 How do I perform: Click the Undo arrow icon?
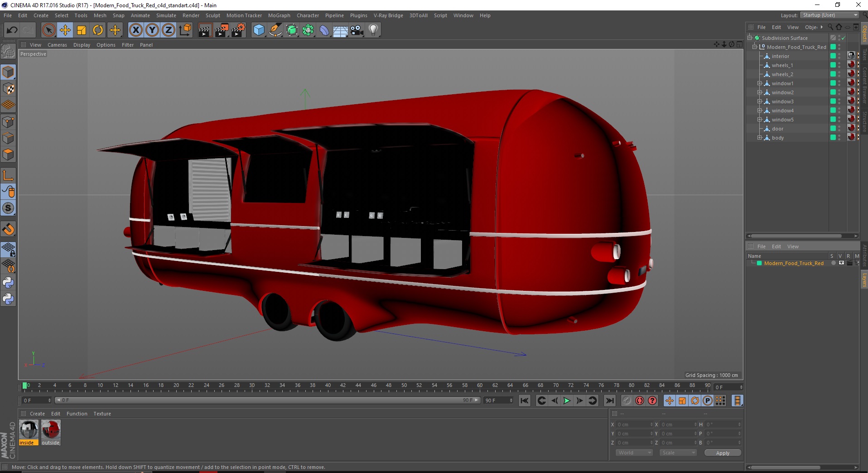pos(12,30)
